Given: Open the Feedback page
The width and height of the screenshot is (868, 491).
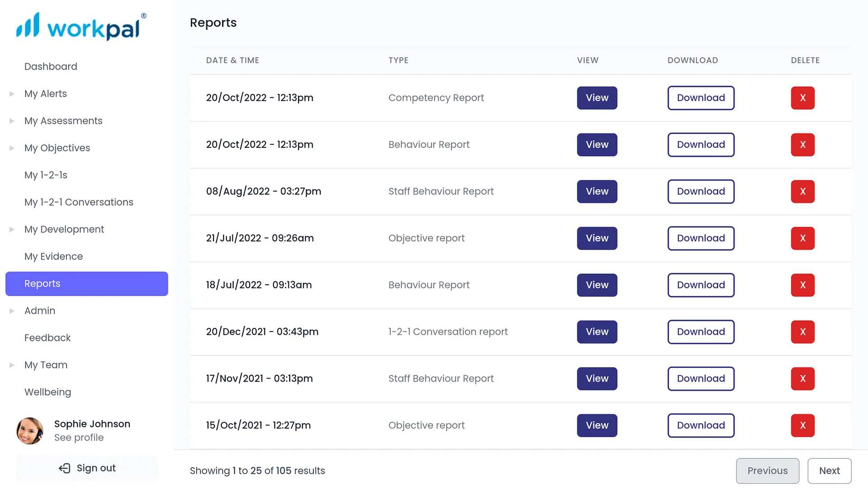Looking at the screenshot, I should click(x=47, y=338).
